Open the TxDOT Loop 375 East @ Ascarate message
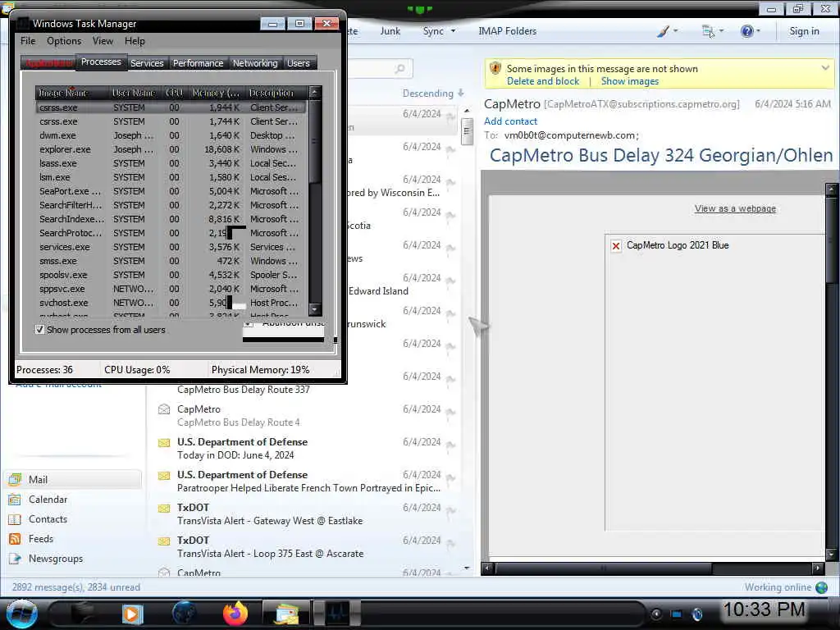The width and height of the screenshot is (840, 630). pos(305,547)
